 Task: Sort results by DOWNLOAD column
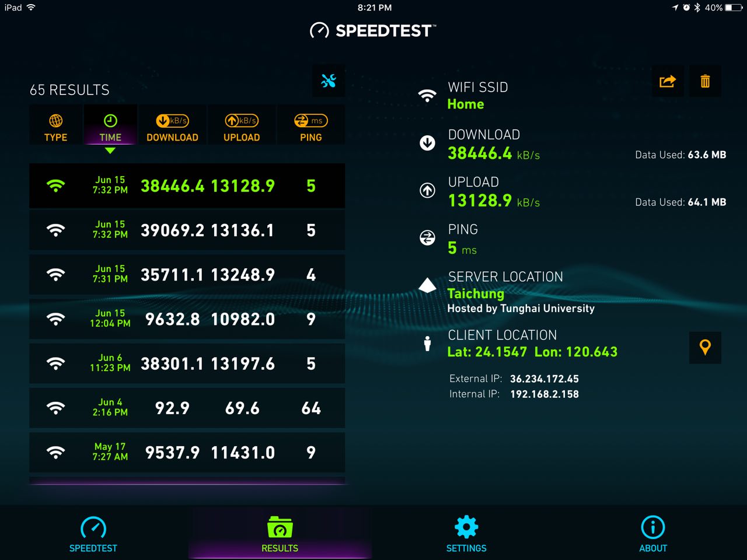pos(172,128)
